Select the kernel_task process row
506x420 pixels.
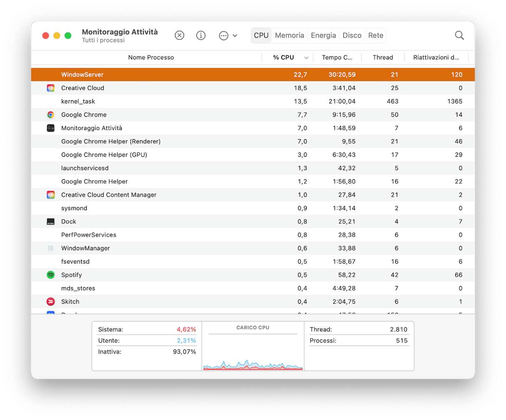point(253,101)
